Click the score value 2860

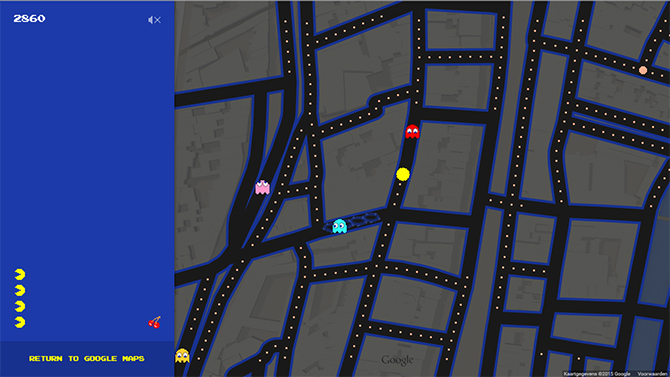tap(29, 18)
